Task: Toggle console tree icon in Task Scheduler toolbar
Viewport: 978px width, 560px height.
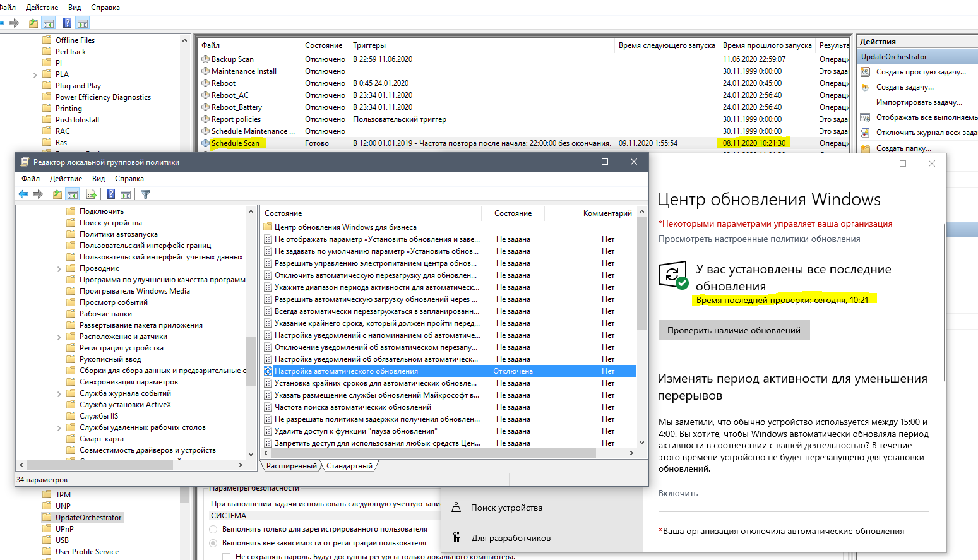Action: click(x=49, y=23)
